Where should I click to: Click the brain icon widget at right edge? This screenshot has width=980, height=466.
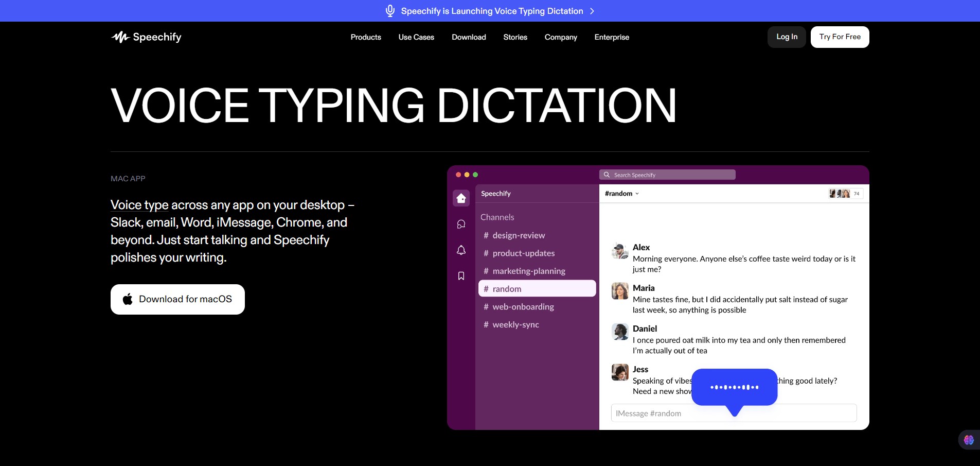[969, 440]
